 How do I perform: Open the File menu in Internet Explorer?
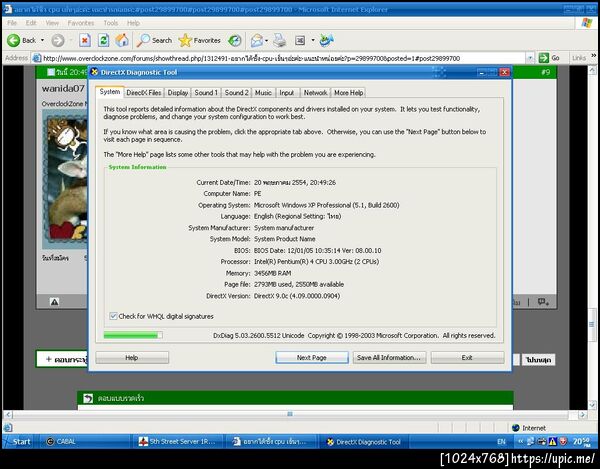pyautogui.click(x=12, y=23)
